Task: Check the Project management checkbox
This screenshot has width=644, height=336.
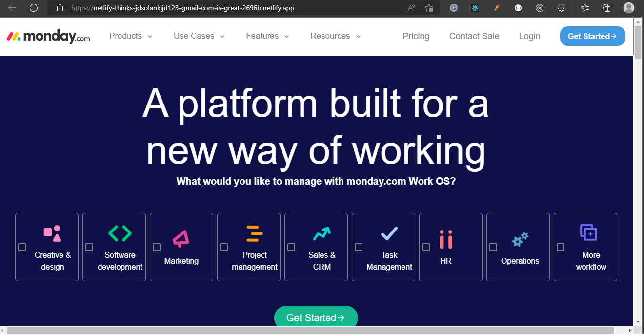Action: (224, 247)
